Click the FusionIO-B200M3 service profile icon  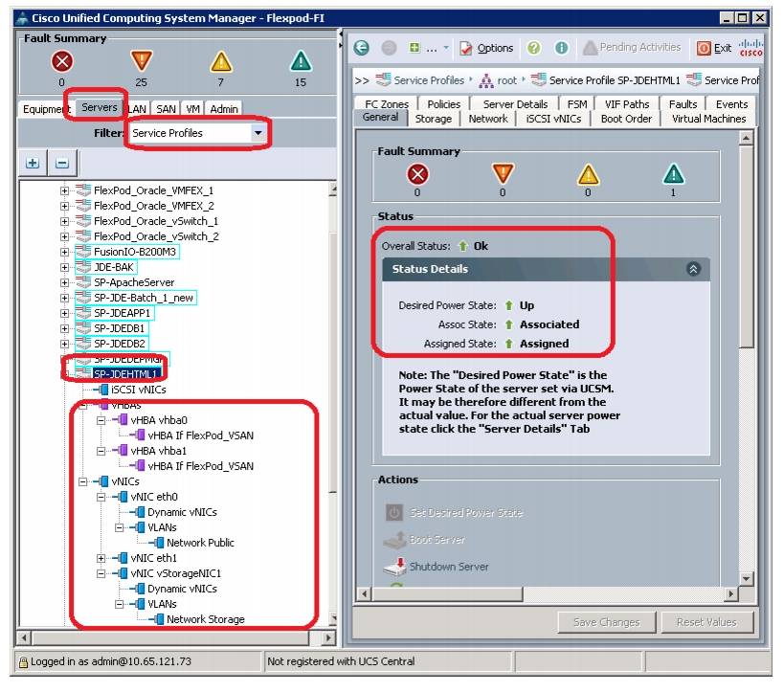83,252
